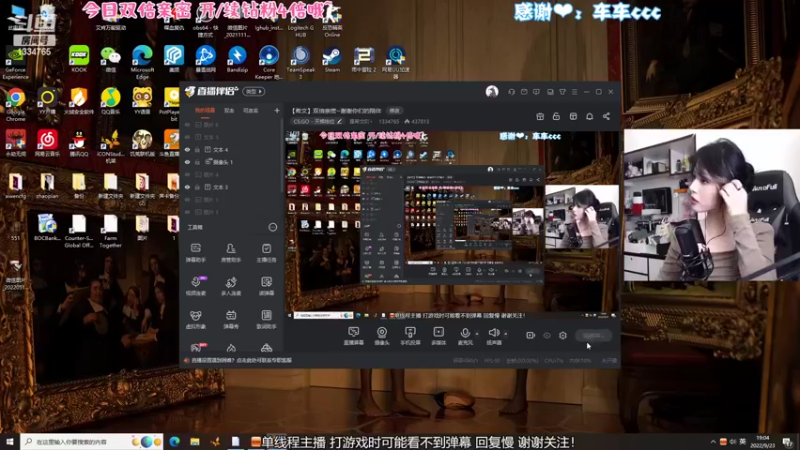Switch to the third scene tab

250,110
